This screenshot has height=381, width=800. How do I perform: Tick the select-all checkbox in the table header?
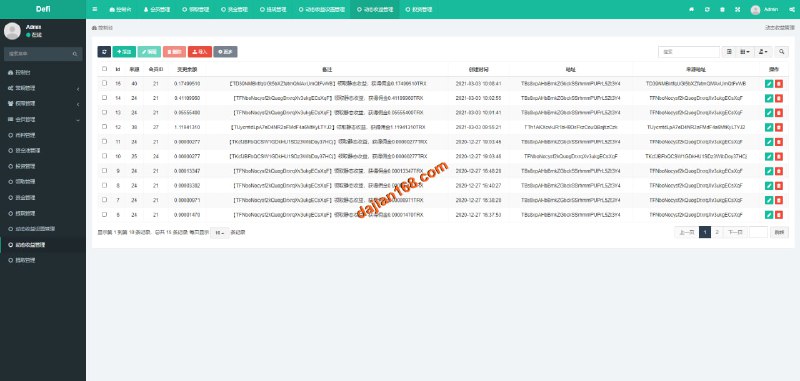105,69
